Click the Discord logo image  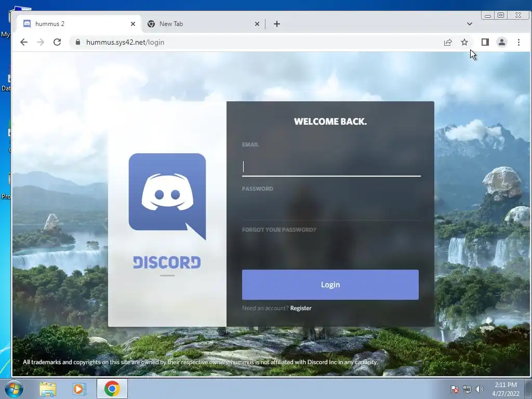(x=167, y=196)
